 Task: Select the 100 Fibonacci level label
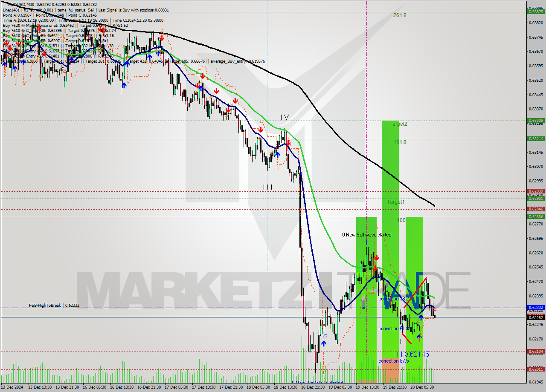click(401, 220)
